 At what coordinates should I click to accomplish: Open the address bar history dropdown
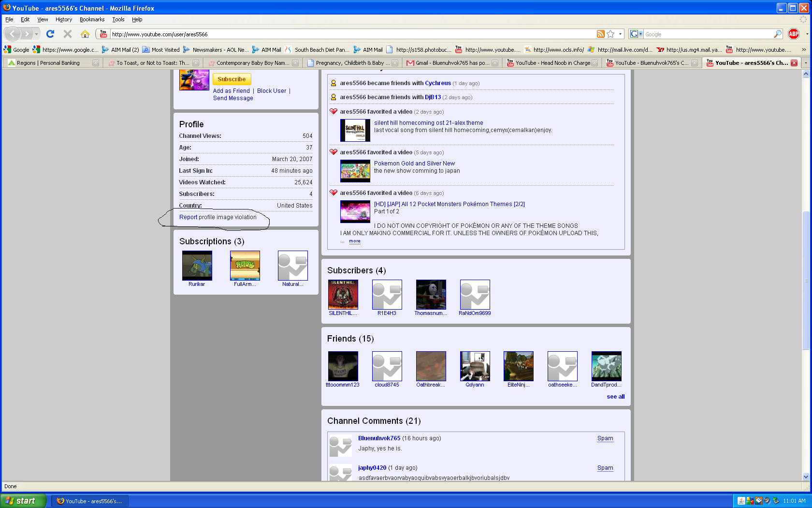click(621, 34)
